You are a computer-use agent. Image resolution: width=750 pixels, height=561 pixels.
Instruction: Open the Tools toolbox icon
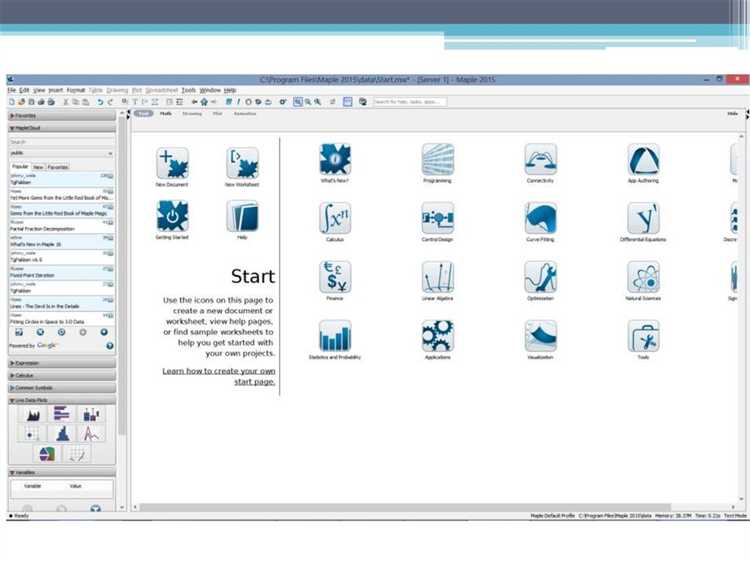(643, 336)
